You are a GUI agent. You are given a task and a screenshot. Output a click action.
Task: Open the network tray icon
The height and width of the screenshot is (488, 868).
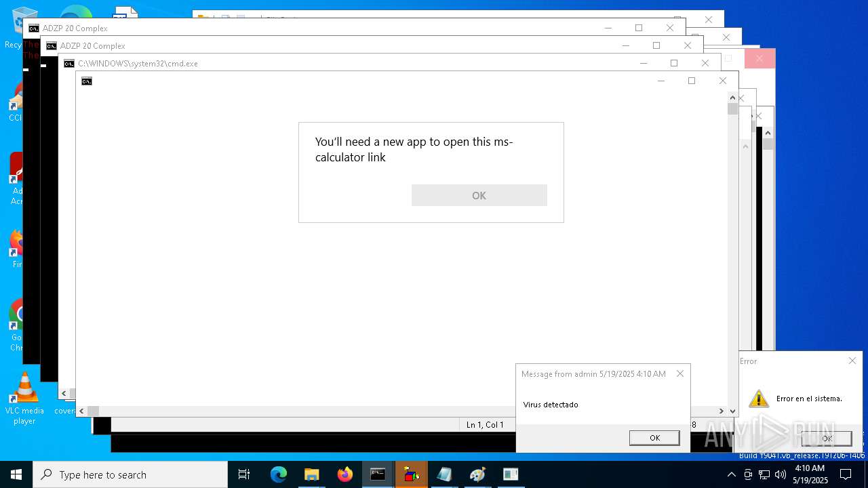click(x=764, y=474)
